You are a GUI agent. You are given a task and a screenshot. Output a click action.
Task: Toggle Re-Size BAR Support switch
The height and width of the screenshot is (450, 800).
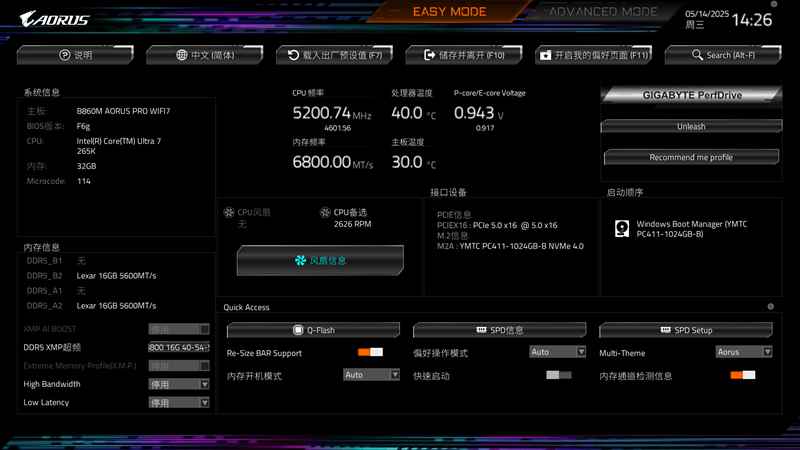click(370, 352)
